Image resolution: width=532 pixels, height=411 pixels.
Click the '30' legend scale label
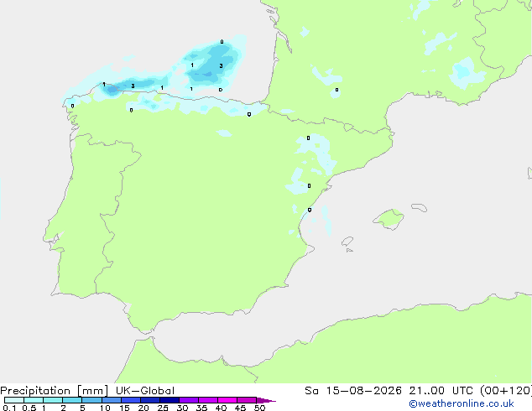coord(182,408)
